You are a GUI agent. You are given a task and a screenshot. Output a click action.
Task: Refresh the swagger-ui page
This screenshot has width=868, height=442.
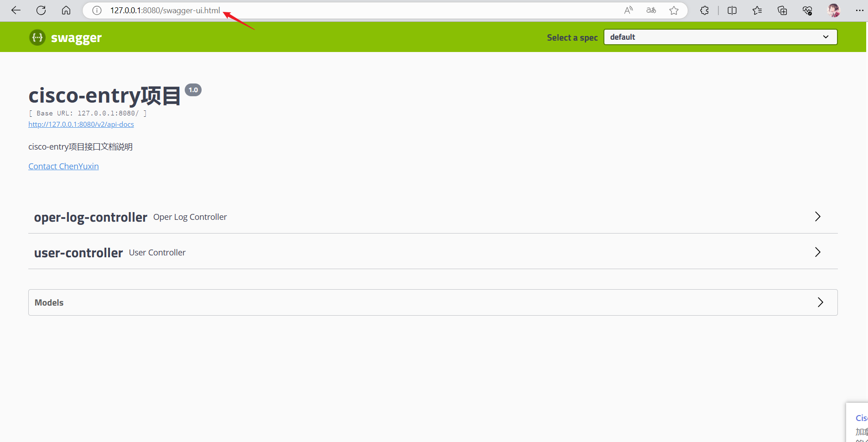[41, 10]
